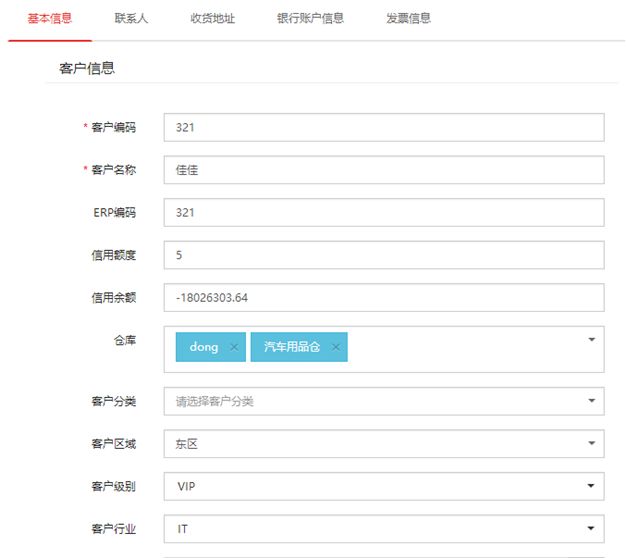This screenshot has height=559, width=626.
Task: Click the 客户级别 label
Action: coord(114,486)
